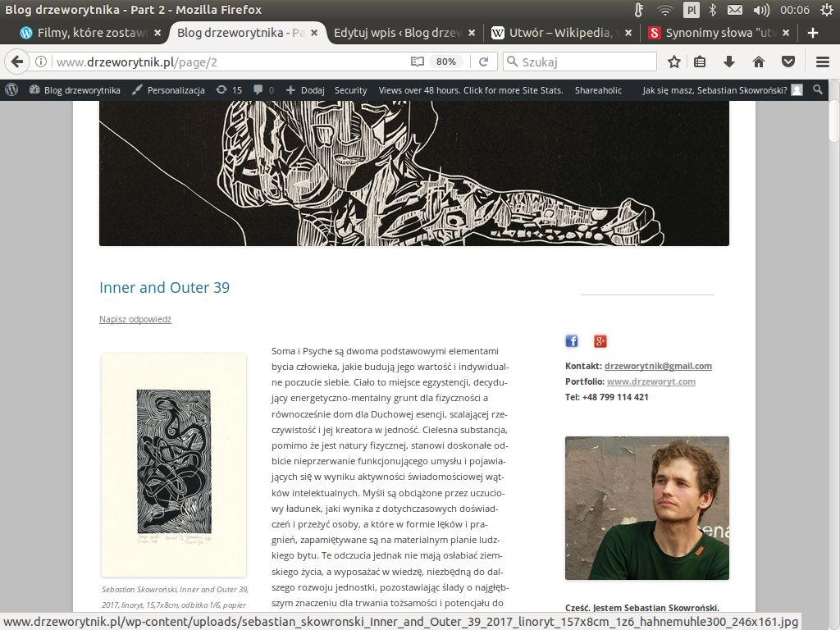840x630 pixels.
Task: Bookmark this page with the star icon
Action: [674, 62]
